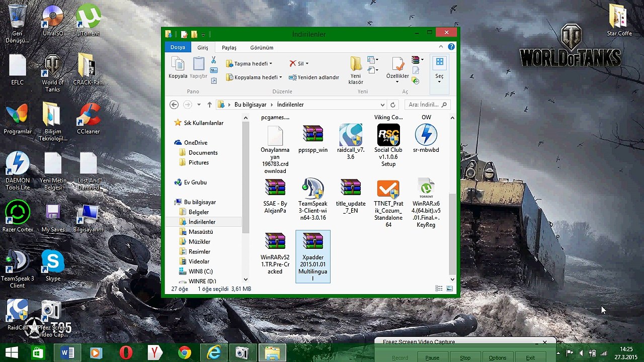This screenshot has height=362, width=644.
Task: Click Pause in Freez Screen Video Capture
Action: 432,357
